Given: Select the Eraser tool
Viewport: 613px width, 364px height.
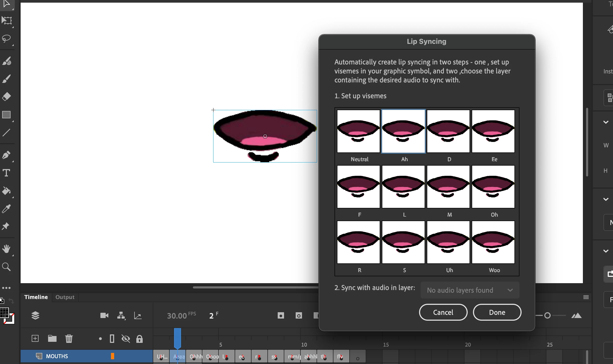Looking at the screenshot, I should pyautogui.click(x=6, y=97).
